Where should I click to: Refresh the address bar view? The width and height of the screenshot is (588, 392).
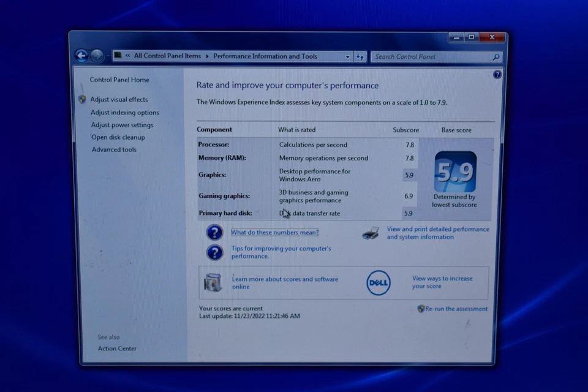click(x=360, y=57)
